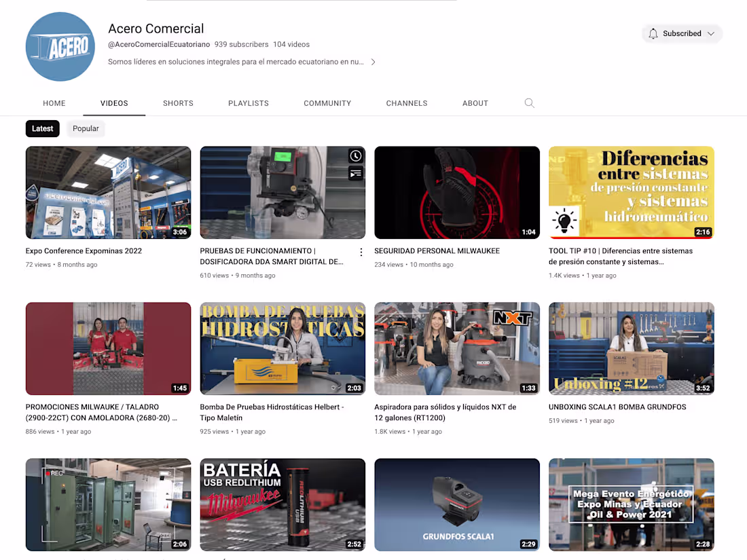
Task: View the COMMUNITY tab
Action: pos(327,103)
